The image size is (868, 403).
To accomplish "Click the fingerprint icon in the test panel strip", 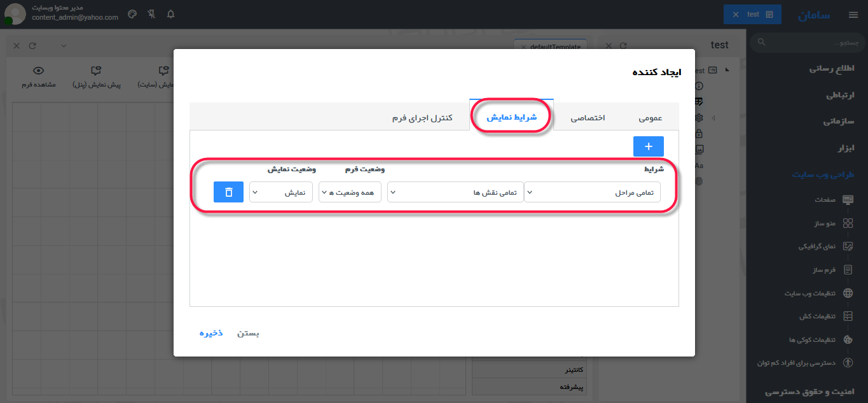I will tap(699, 181).
